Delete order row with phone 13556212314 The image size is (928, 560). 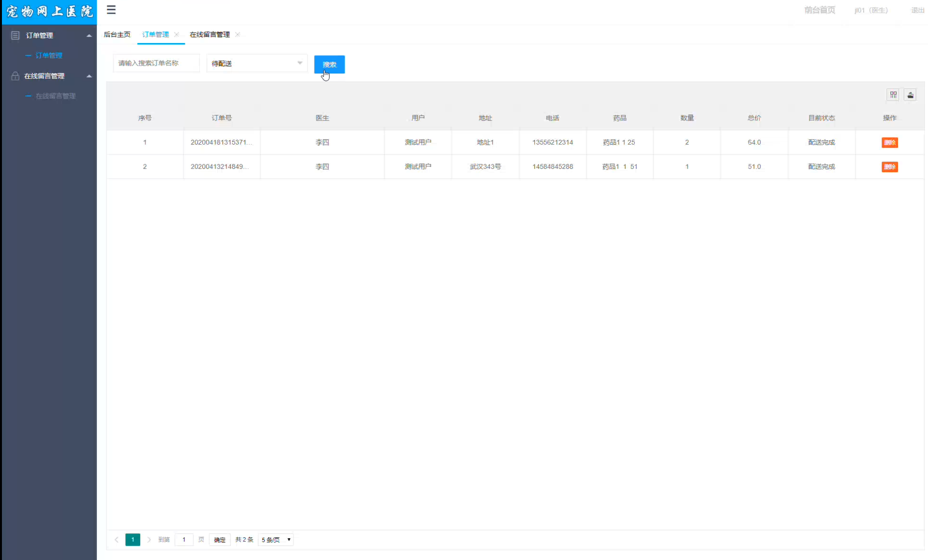889,143
